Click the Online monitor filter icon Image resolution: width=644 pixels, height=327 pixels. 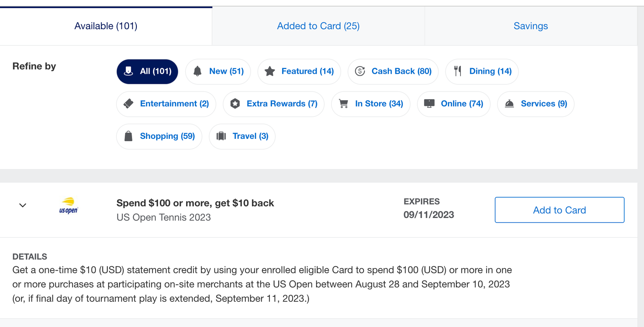pos(430,104)
